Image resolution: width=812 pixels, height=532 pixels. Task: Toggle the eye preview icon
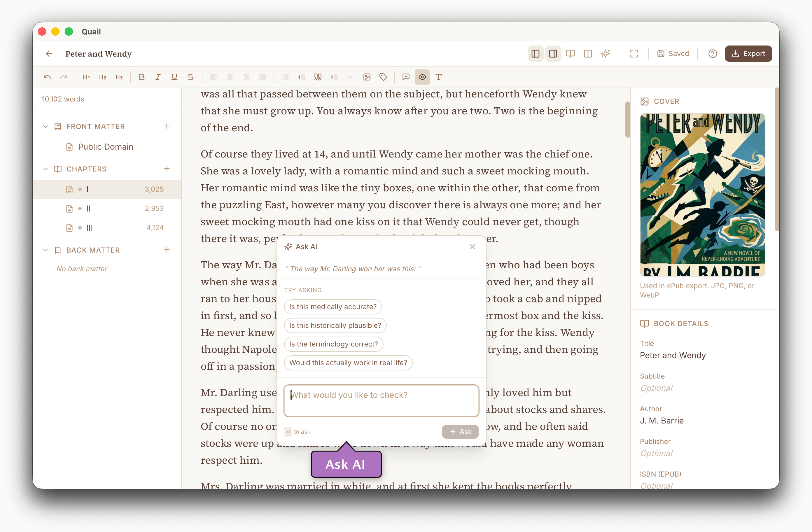coord(422,77)
